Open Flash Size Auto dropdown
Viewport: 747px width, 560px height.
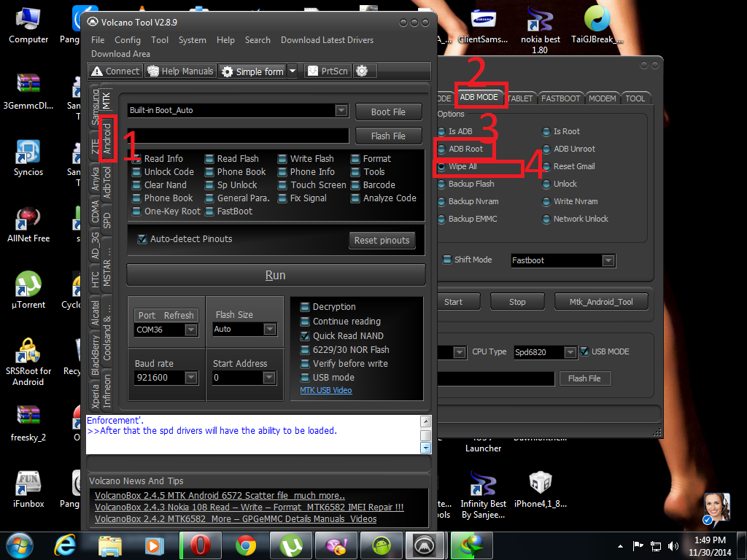(270, 329)
